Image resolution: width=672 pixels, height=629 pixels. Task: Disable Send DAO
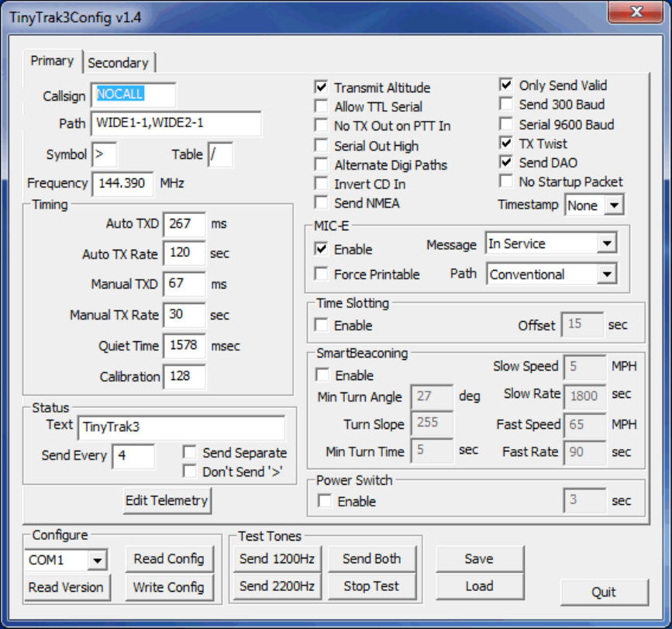coord(507,163)
